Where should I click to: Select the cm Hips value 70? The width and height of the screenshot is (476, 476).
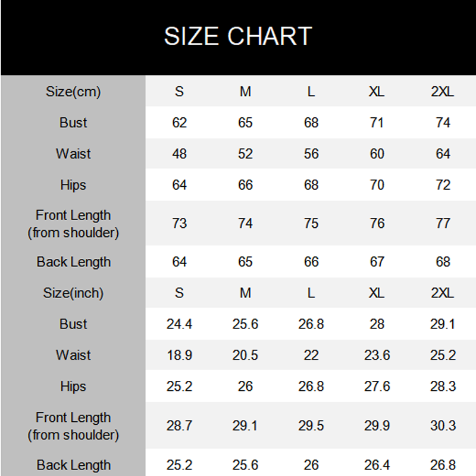(x=377, y=185)
